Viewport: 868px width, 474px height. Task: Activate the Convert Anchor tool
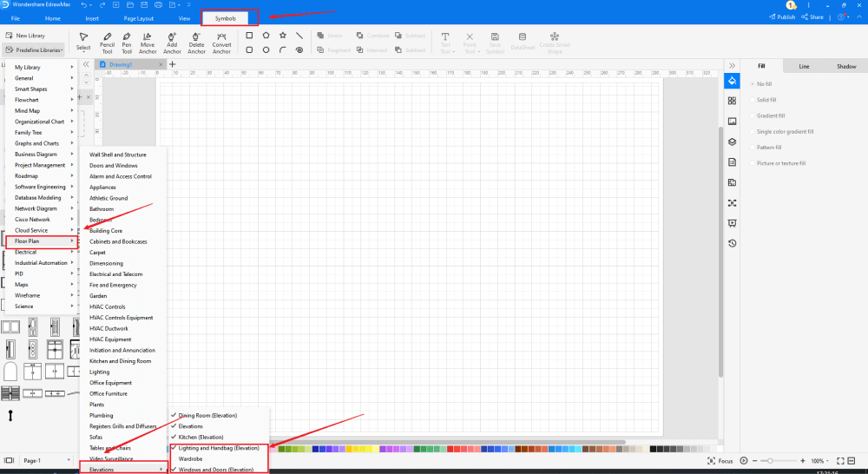pyautogui.click(x=221, y=43)
